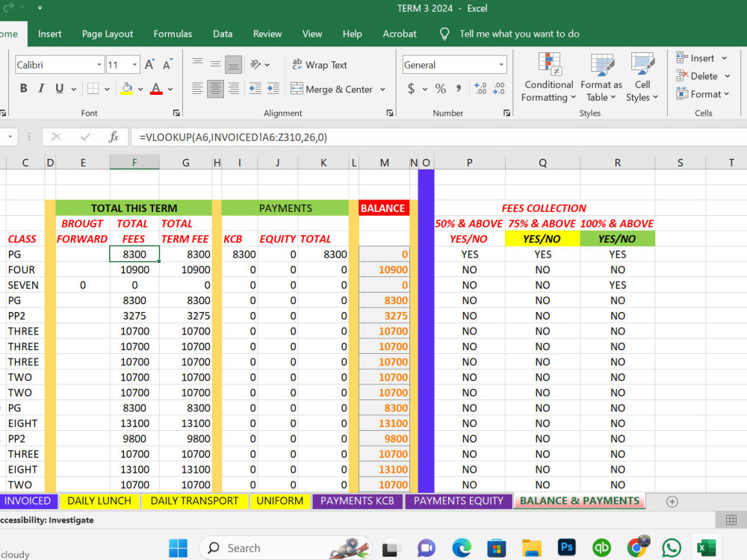Select column R header
Screen dimensions: 747x560
pyautogui.click(x=618, y=163)
